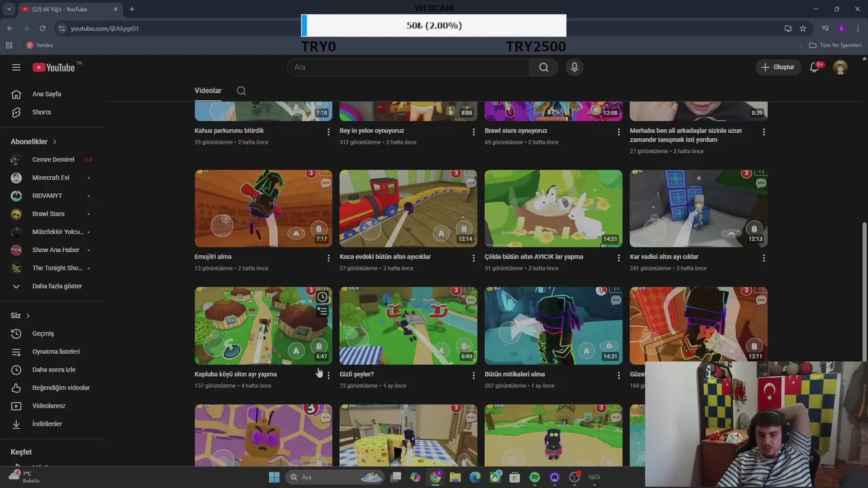
Task: Go back in browser history
Action: tap(9, 28)
